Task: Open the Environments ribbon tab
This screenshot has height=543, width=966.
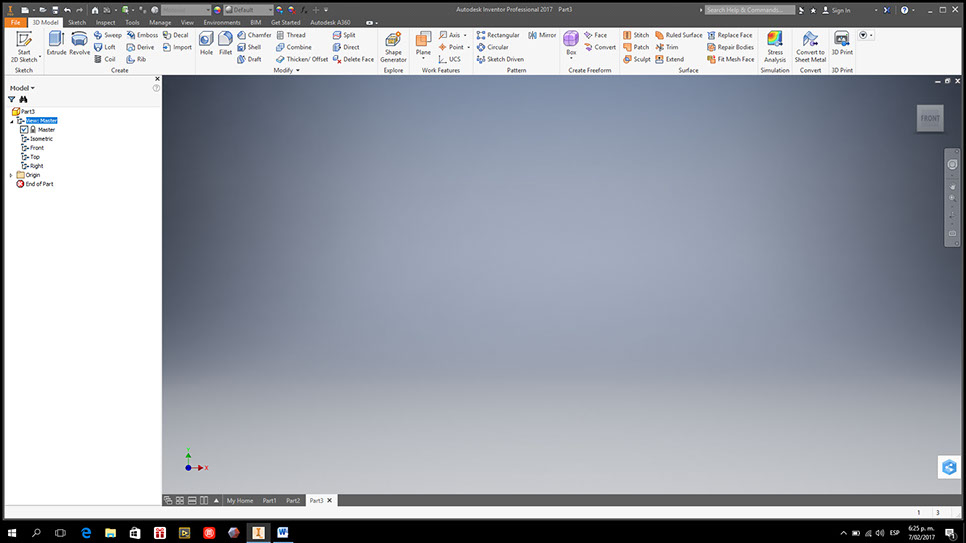Action: point(222,22)
